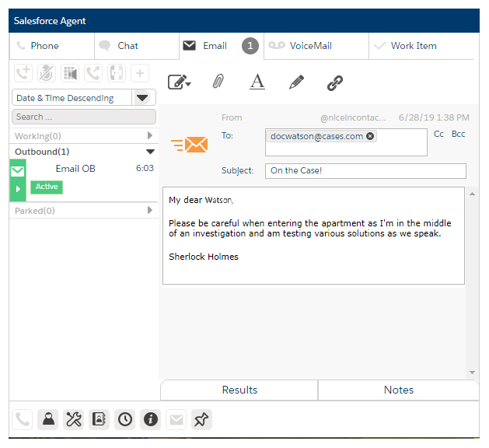Click the mute microphone icon
The image size is (489, 448).
tap(47, 73)
